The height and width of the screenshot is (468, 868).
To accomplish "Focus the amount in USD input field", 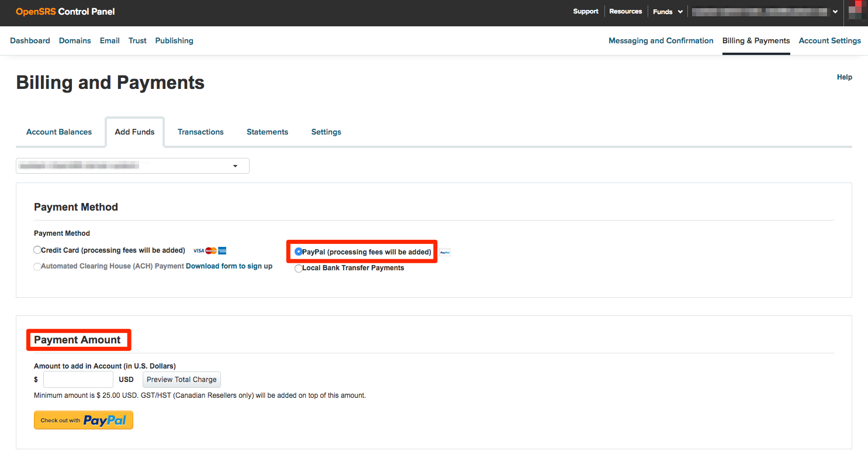I will click(78, 380).
